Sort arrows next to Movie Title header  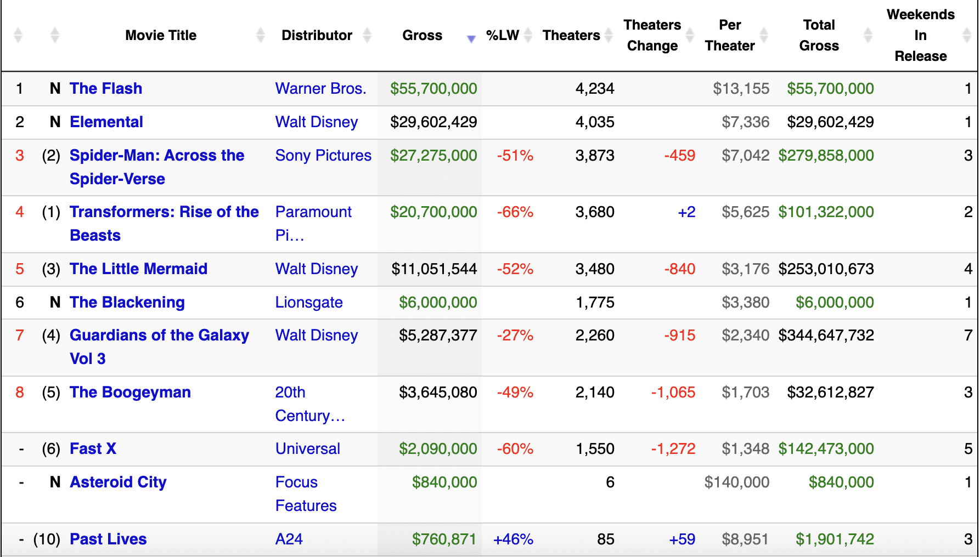(x=261, y=35)
